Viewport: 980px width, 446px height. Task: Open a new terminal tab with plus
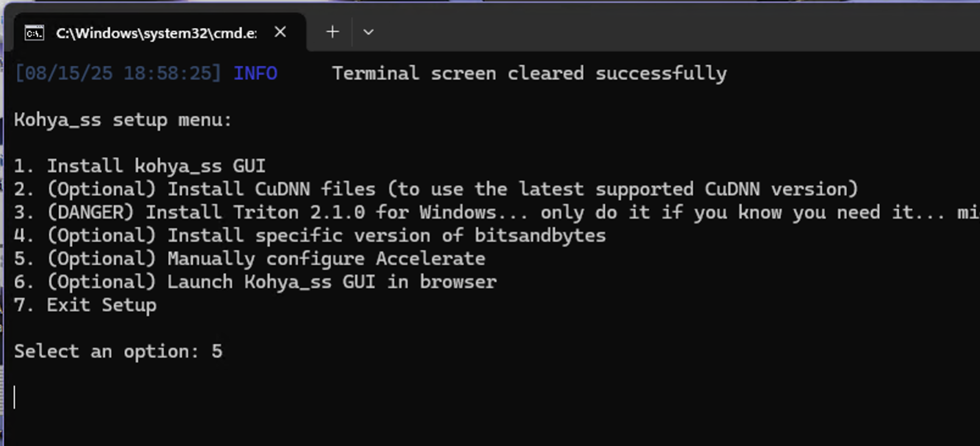point(332,32)
